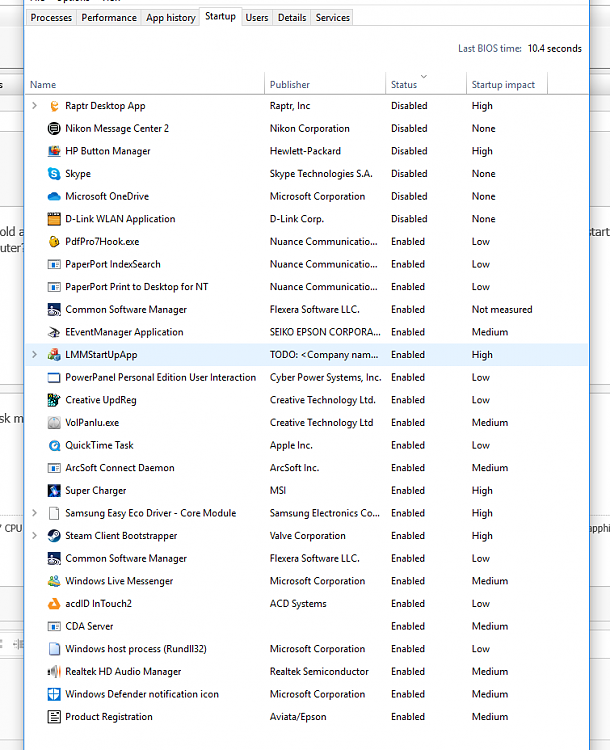Open the Services tab
This screenshot has height=750, width=610.
(x=333, y=18)
